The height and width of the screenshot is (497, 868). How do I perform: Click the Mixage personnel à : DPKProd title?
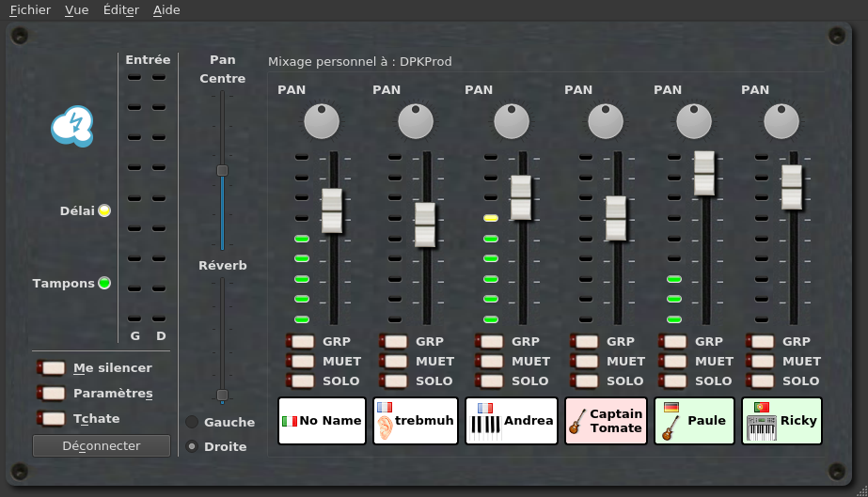[360, 61]
